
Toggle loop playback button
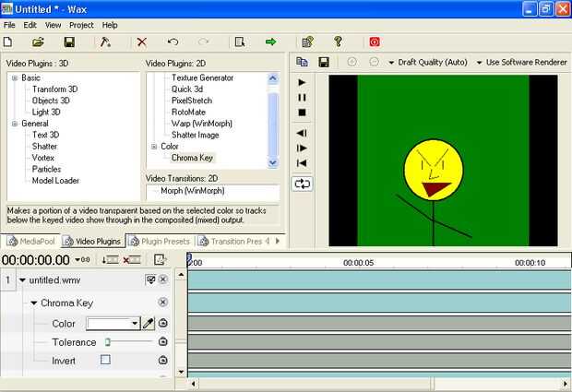click(x=302, y=184)
